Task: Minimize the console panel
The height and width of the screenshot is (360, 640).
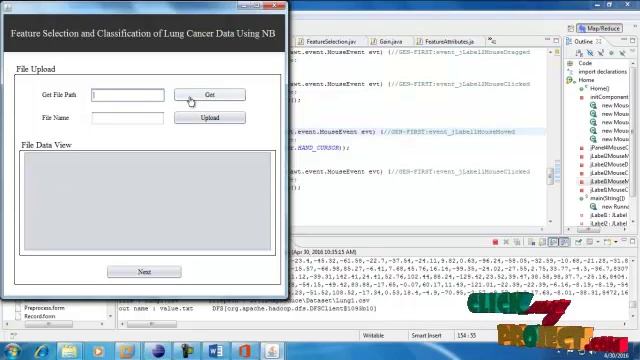Action: coord(624,240)
